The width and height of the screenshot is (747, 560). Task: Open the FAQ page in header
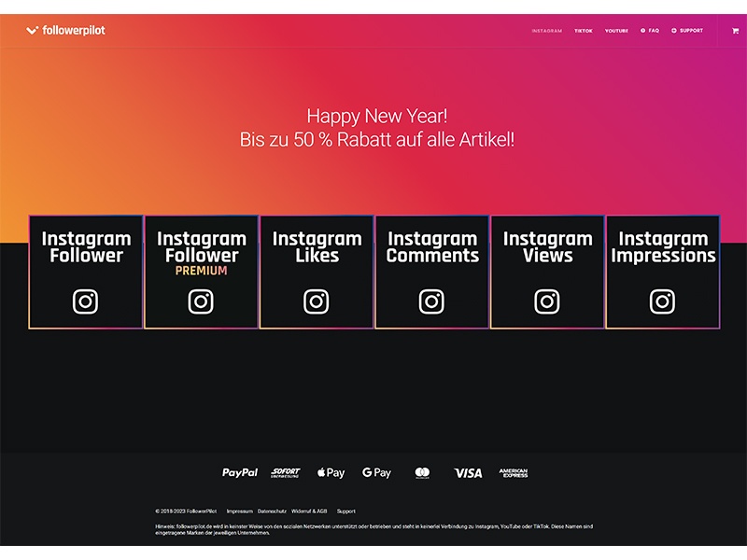(650, 31)
